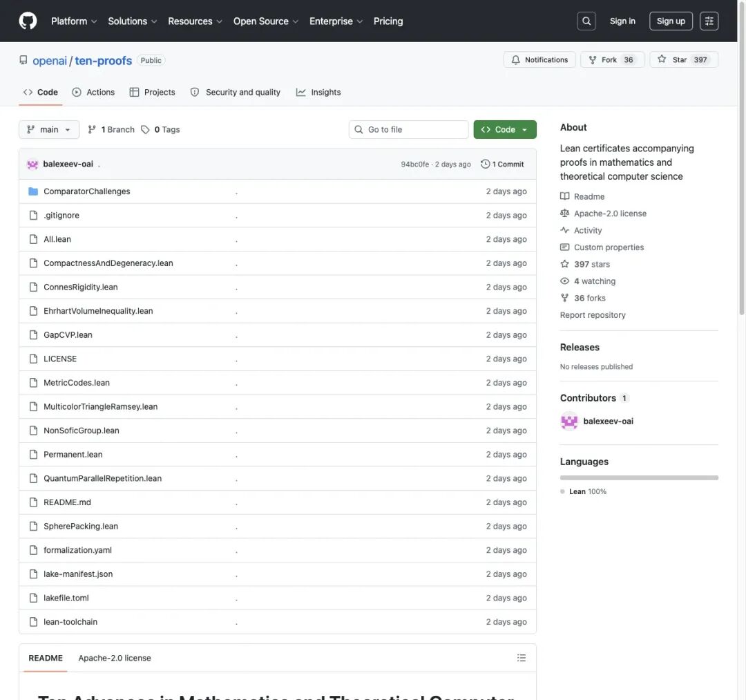Expand the Enterprise menu
The width and height of the screenshot is (746, 700).
coord(336,21)
